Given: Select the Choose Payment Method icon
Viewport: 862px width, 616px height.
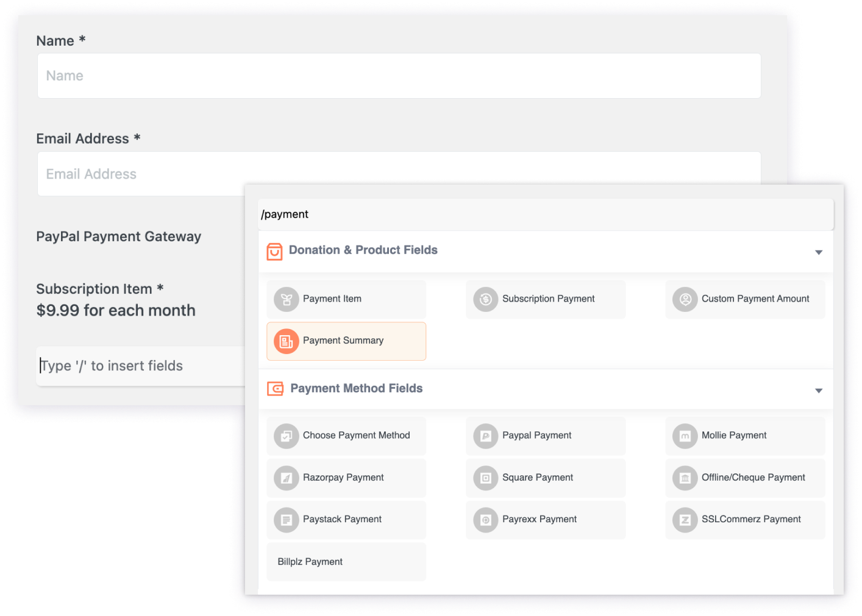Looking at the screenshot, I should coord(287,436).
